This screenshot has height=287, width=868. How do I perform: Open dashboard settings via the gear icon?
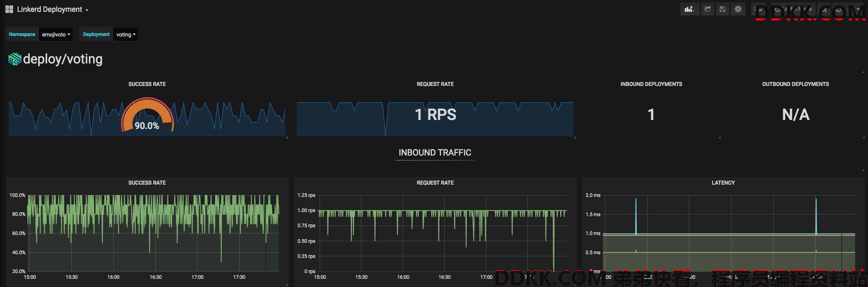pos(738,9)
